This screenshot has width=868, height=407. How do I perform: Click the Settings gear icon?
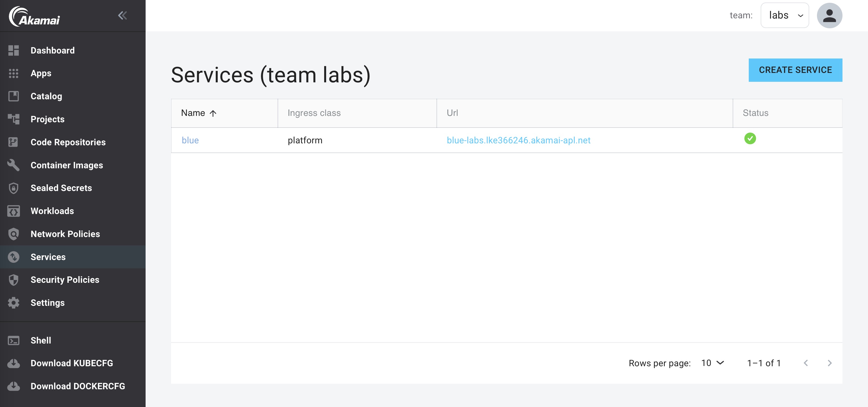(x=14, y=302)
